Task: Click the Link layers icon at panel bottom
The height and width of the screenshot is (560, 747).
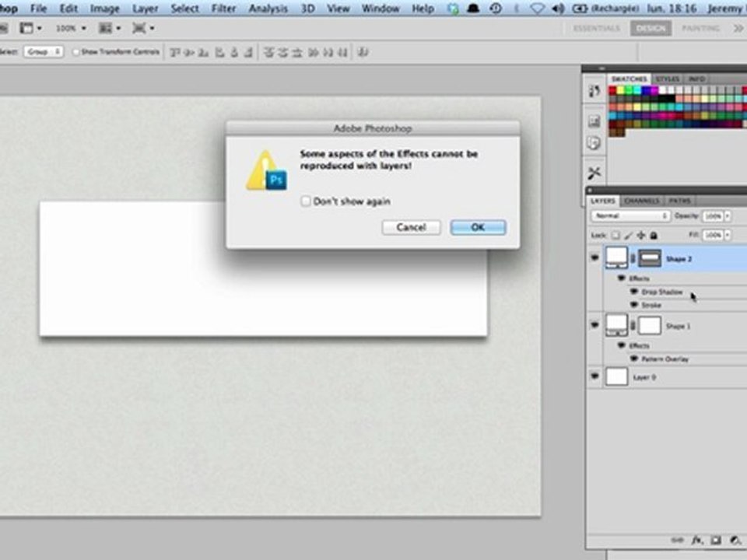Action: click(677, 540)
